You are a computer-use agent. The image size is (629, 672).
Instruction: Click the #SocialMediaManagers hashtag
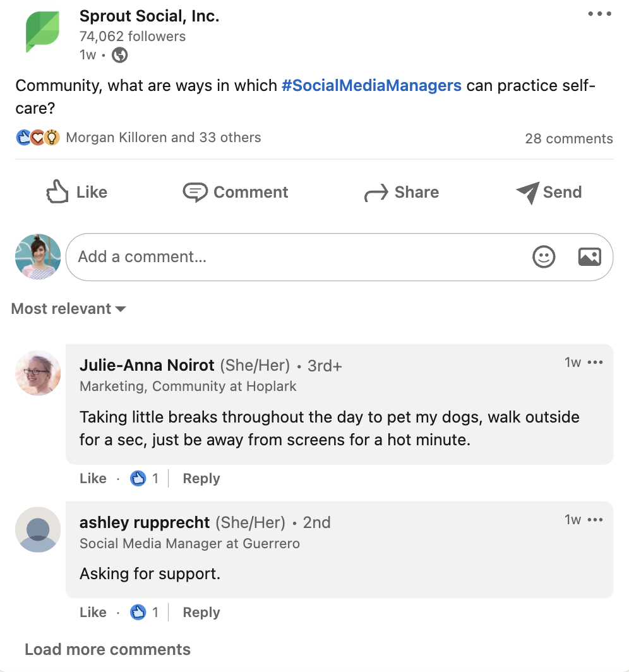[371, 85]
